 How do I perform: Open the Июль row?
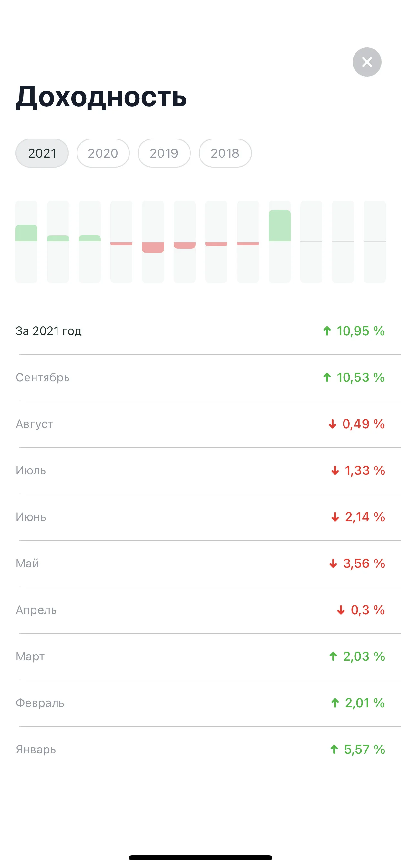[200, 470]
